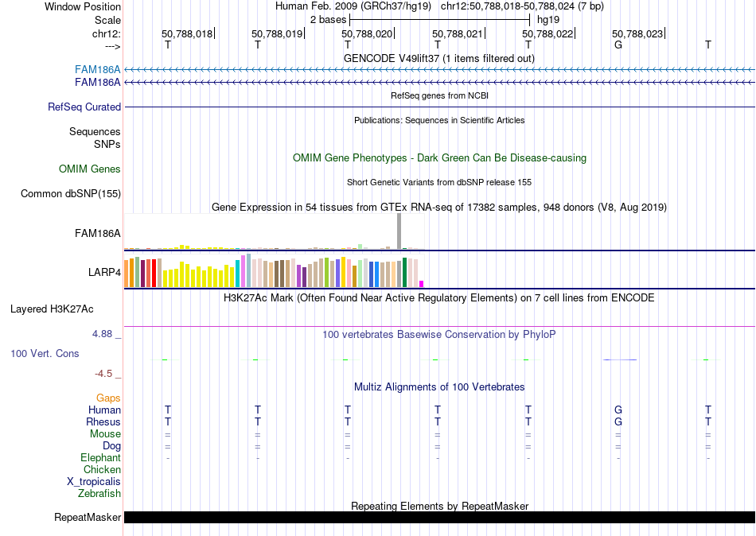756x536 pixels.
Task: Open the 'OMIM Genes' track label
Action: [89, 169]
